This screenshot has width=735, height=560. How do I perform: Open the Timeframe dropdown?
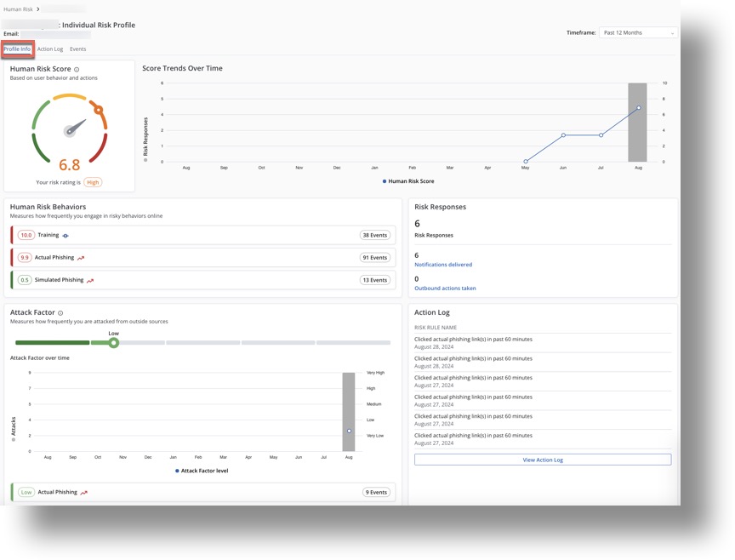tap(638, 33)
